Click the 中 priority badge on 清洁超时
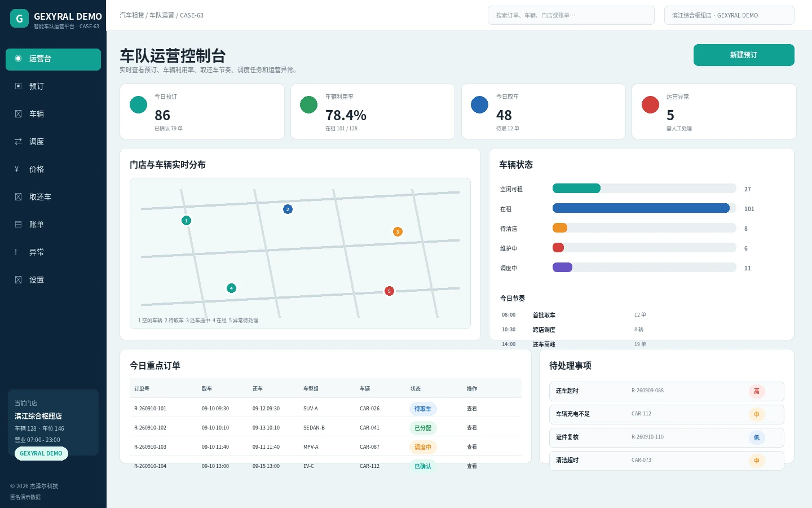Viewport: 812px width, 508px height. [x=757, y=461]
